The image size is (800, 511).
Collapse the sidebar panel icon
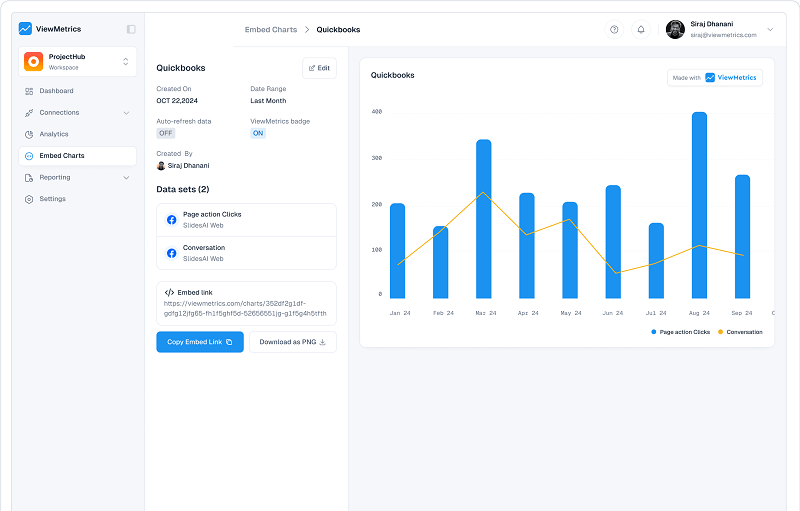coord(131,29)
